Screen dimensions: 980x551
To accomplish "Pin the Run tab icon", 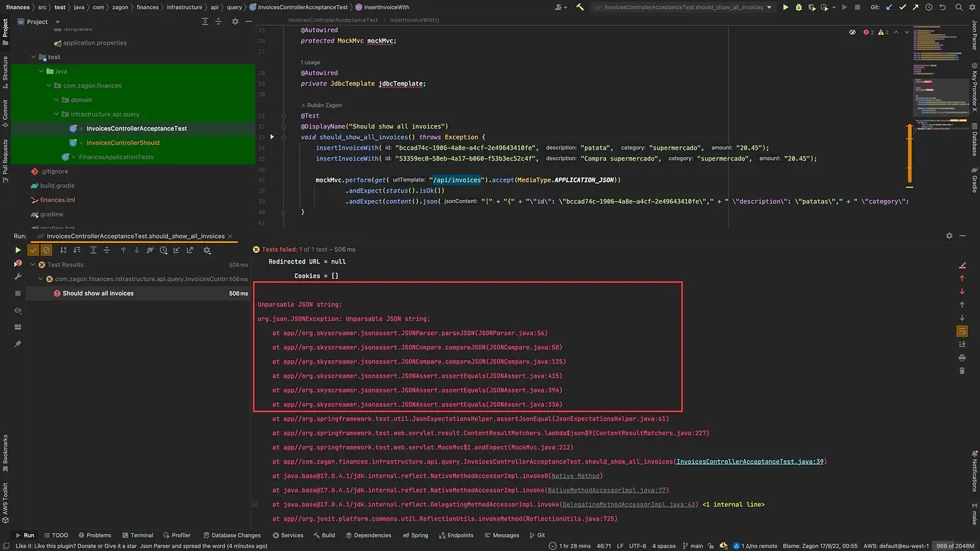I will [x=18, y=344].
